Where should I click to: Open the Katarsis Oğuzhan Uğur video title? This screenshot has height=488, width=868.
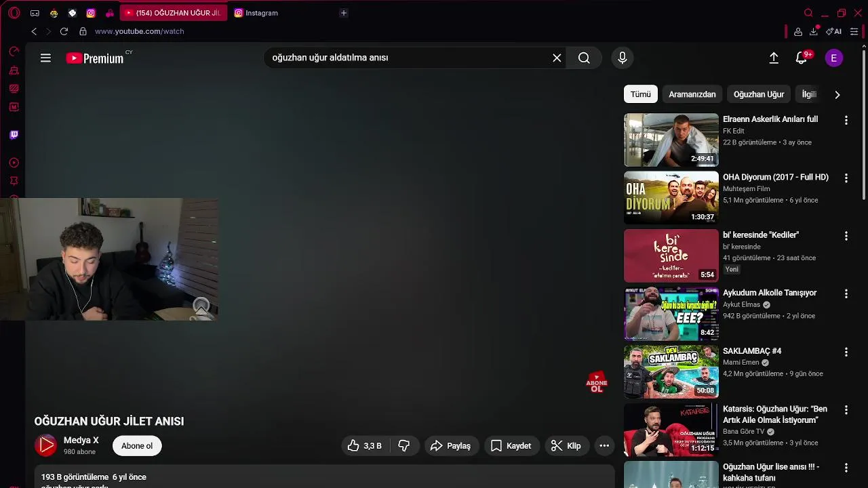click(x=775, y=415)
